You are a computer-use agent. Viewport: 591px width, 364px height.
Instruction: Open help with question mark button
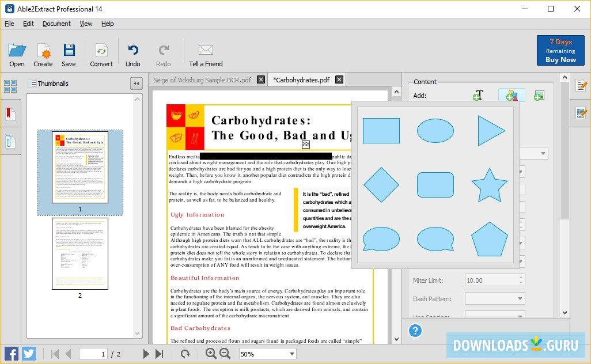click(x=415, y=331)
